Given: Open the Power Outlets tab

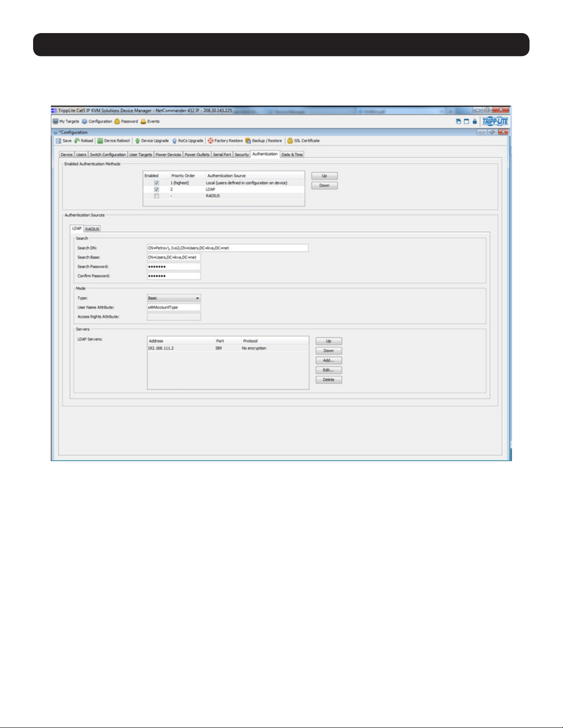Looking at the screenshot, I should click(x=197, y=155).
